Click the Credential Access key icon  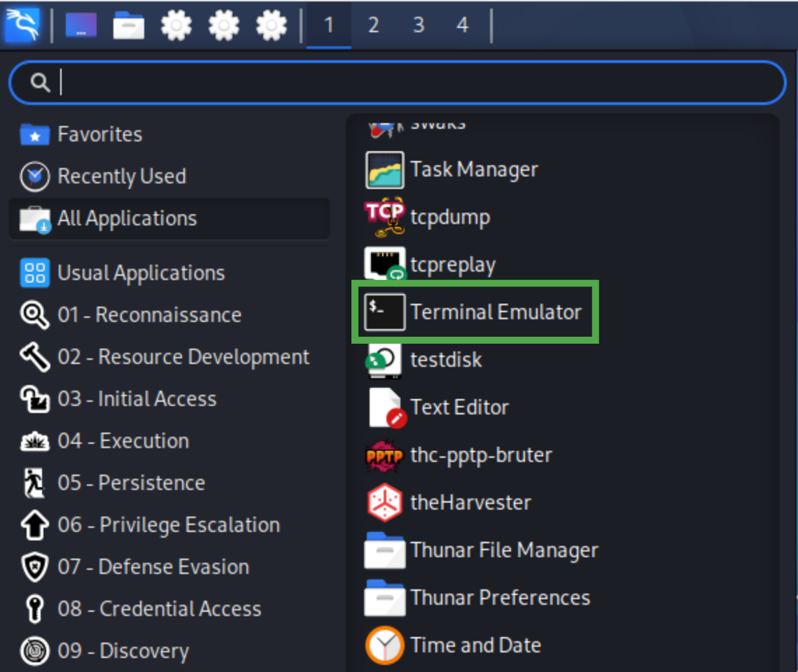coord(34,609)
